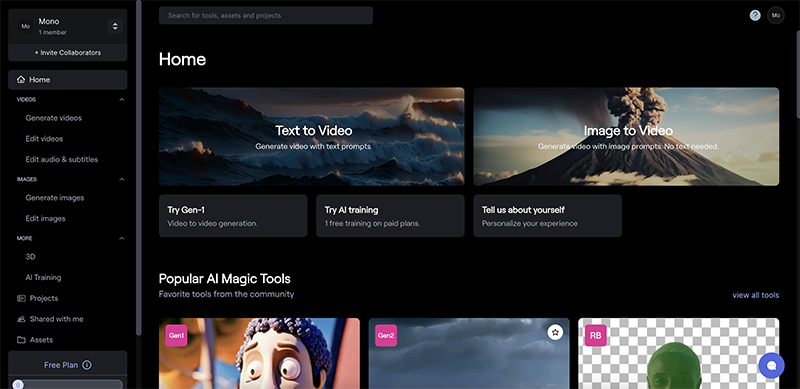Click the Mo workspace avatar in sidebar
The width and height of the screenshot is (800, 389).
26,26
